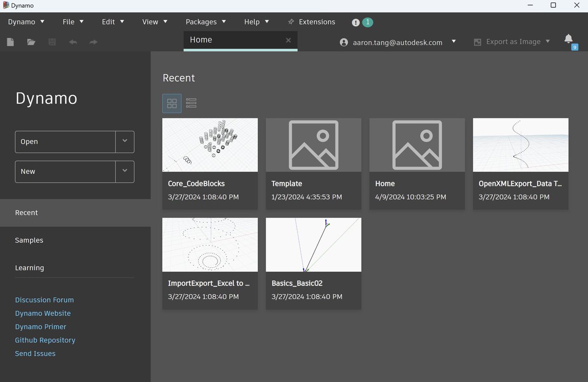The width and height of the screenshot is (588, 382).
Task: Switch Recent files to grid view
Action: 172,103
